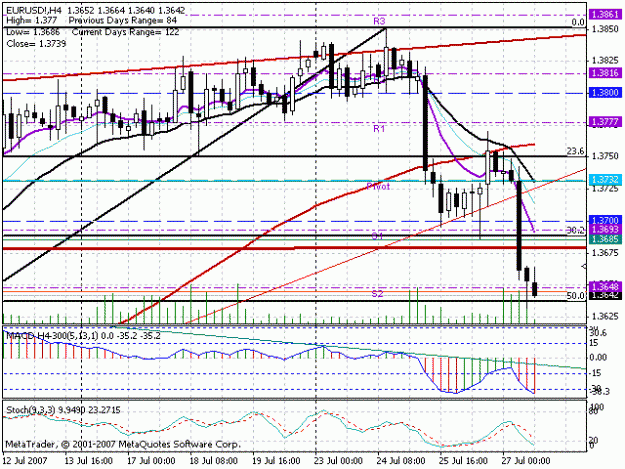The height and width of the screenshot is (469, 625).
Task: Click the 12 Jul 2007 date label
Action: [25, 461]
